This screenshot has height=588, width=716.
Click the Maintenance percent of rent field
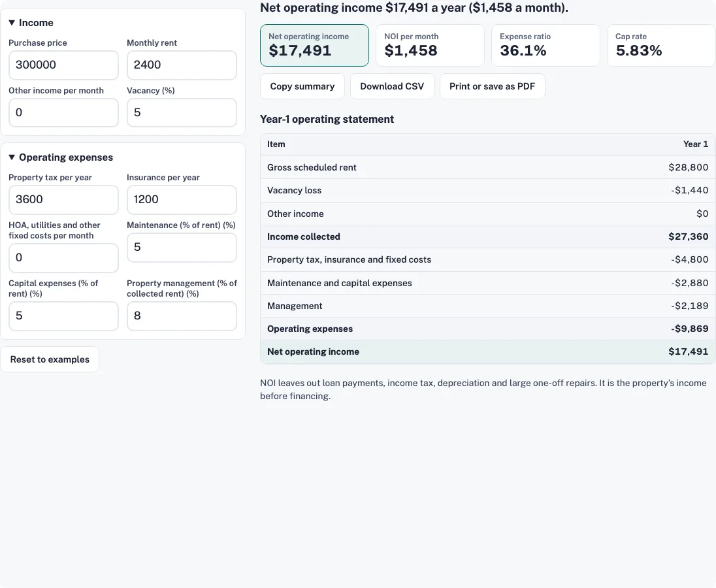tap(182, 248)
